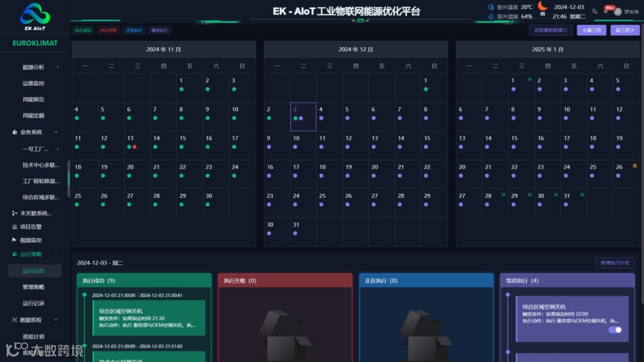Viewport: 644px width, 362px height.
Task: Click the 执行成功 green legend tag
Action: (x=83, y=30)
